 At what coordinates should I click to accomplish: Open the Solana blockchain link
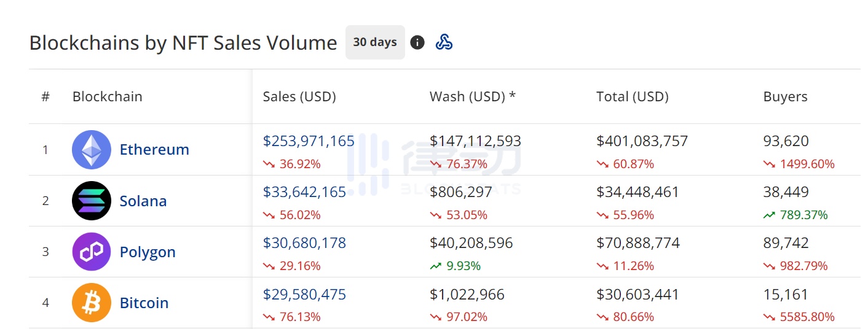143,201
